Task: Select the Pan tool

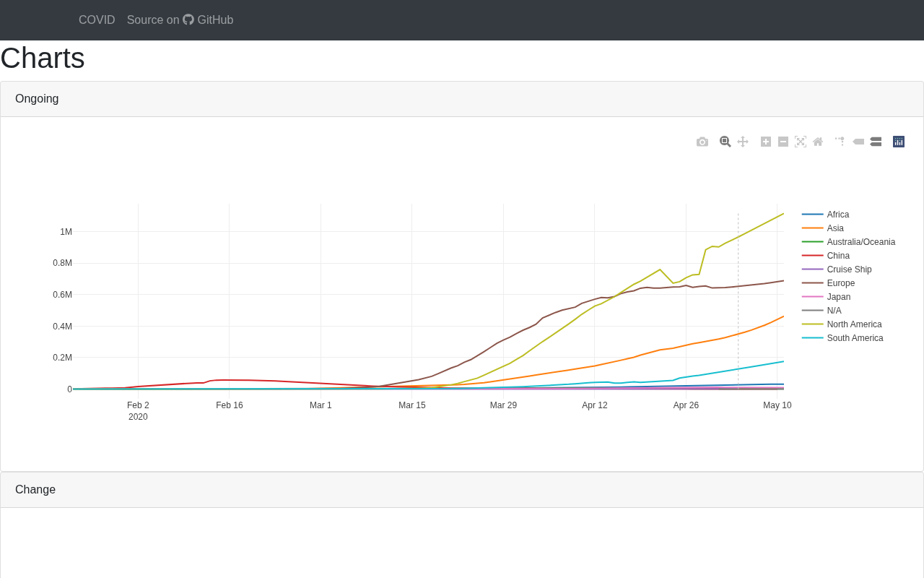Action: click(743, 142)
